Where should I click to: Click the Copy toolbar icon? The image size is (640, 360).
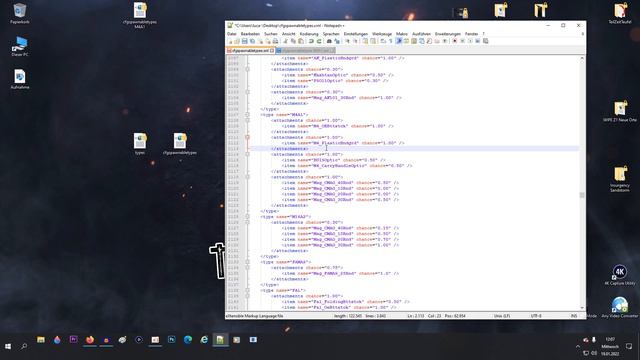click(293, 41)
